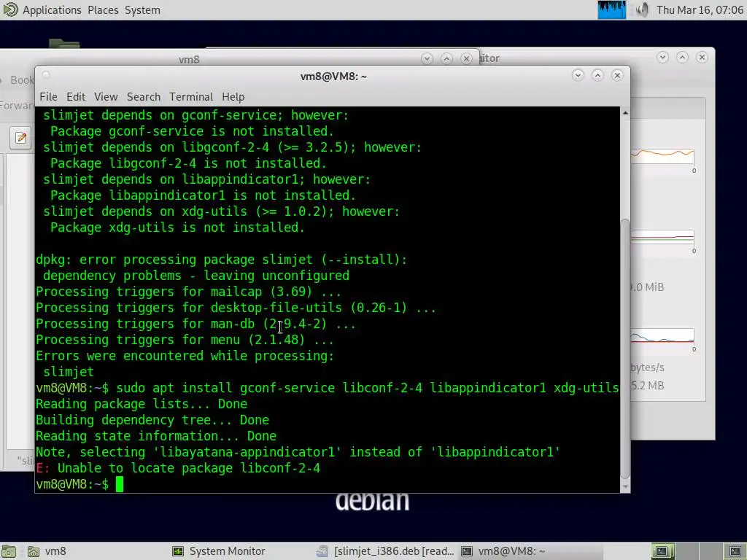This screenshot has width=747, height=560.
Task: Click the MATE logo icon in top panel
Action: (10, 9)
